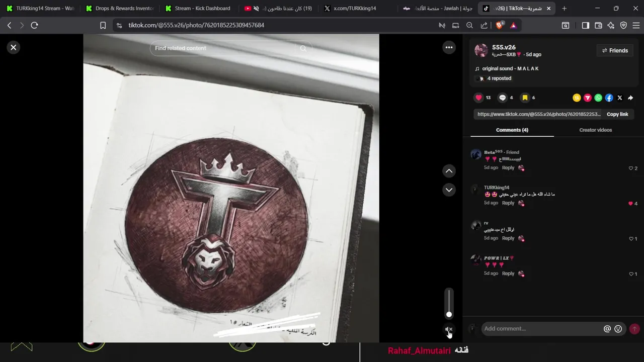Switch to Stream - Kick Dashboard tab
This screenshot has height=362, width=644.
(199, 9)
